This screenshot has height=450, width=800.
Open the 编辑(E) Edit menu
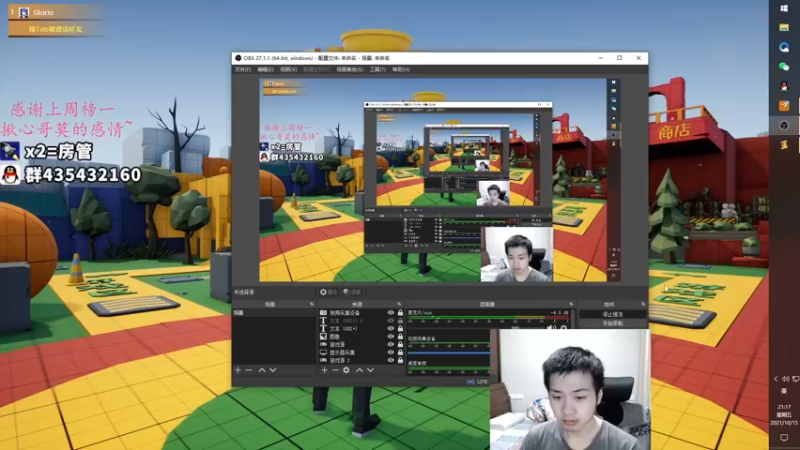265,69
